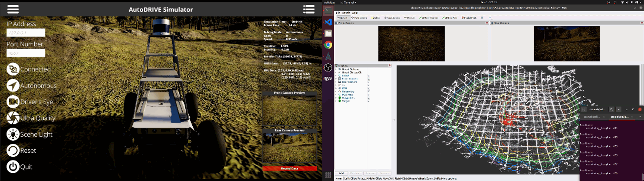Click the Ultra Quality aperture icon

click(13, 118)
